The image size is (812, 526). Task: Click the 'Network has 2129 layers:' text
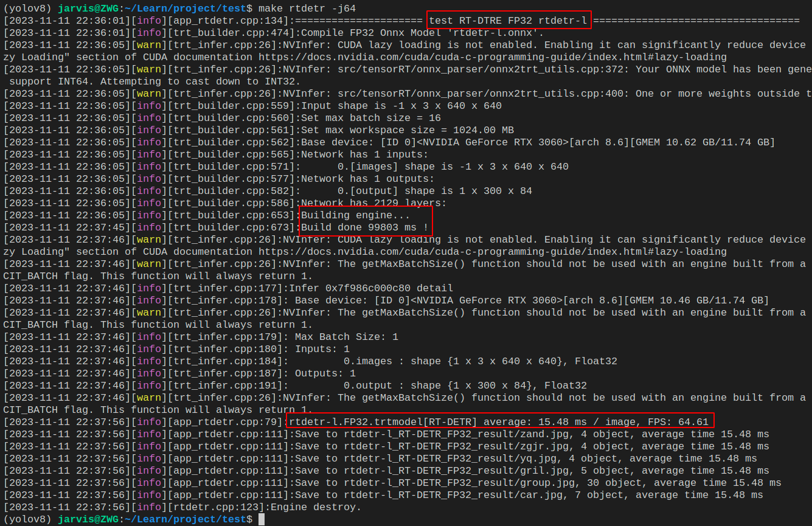pos(374,203)
